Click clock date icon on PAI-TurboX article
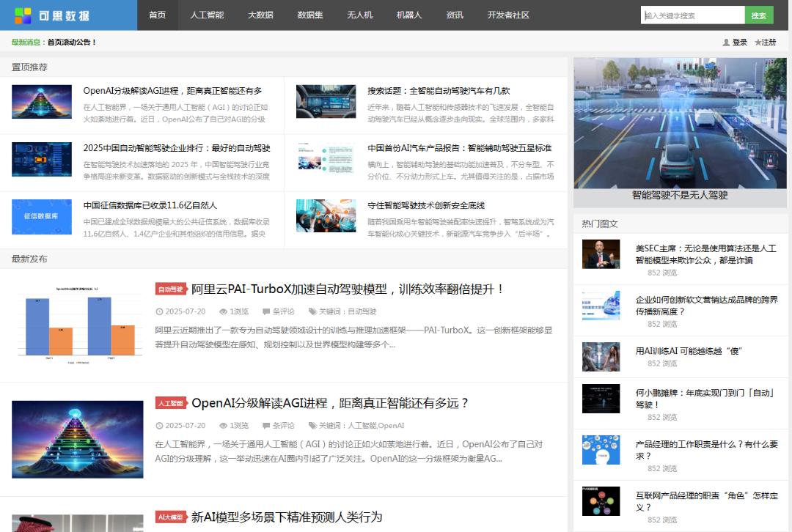 (x=159, y=312)
